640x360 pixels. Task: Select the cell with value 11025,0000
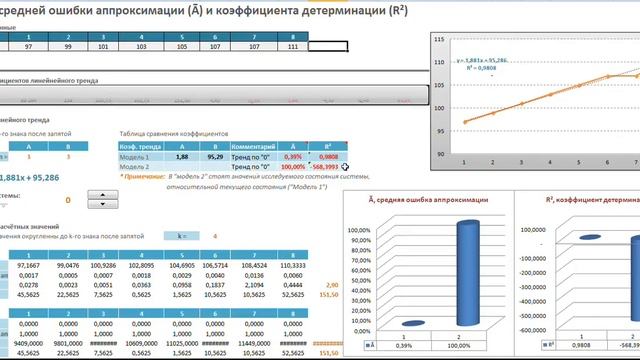click(x=182, y=344)
